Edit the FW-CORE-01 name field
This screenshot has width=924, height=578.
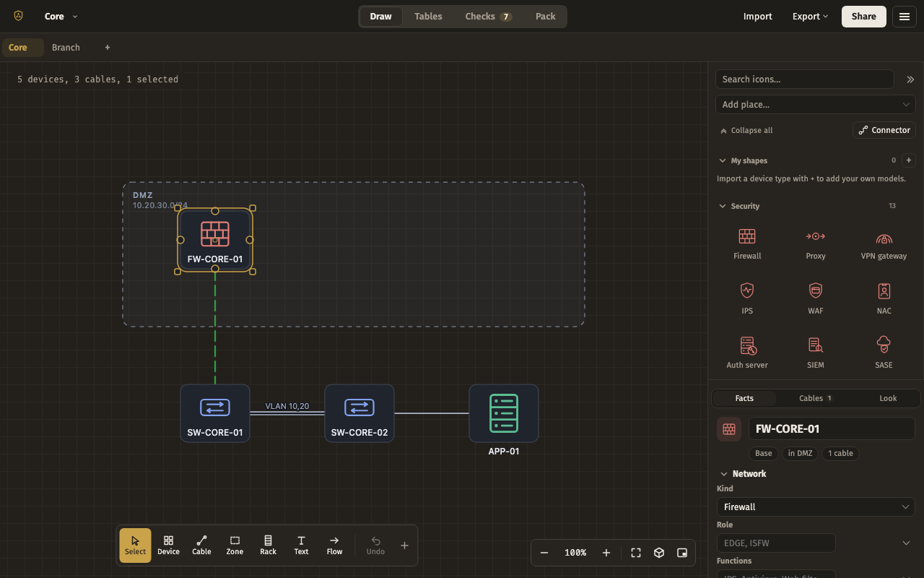(x=832, y=429)
